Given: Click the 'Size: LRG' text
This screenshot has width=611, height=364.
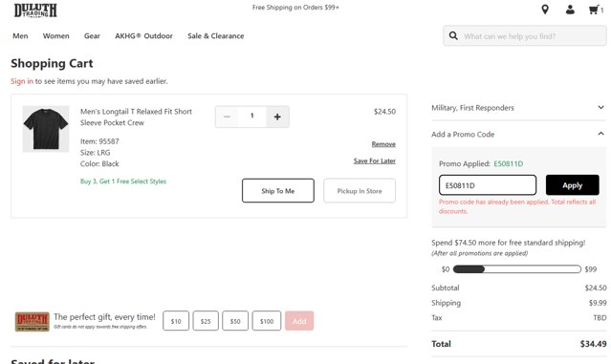Looking at the screenshot, I should click(x=95, y=152).
